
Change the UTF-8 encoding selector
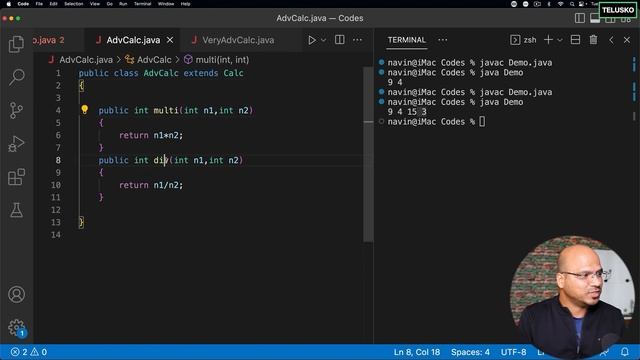[513, 352]
